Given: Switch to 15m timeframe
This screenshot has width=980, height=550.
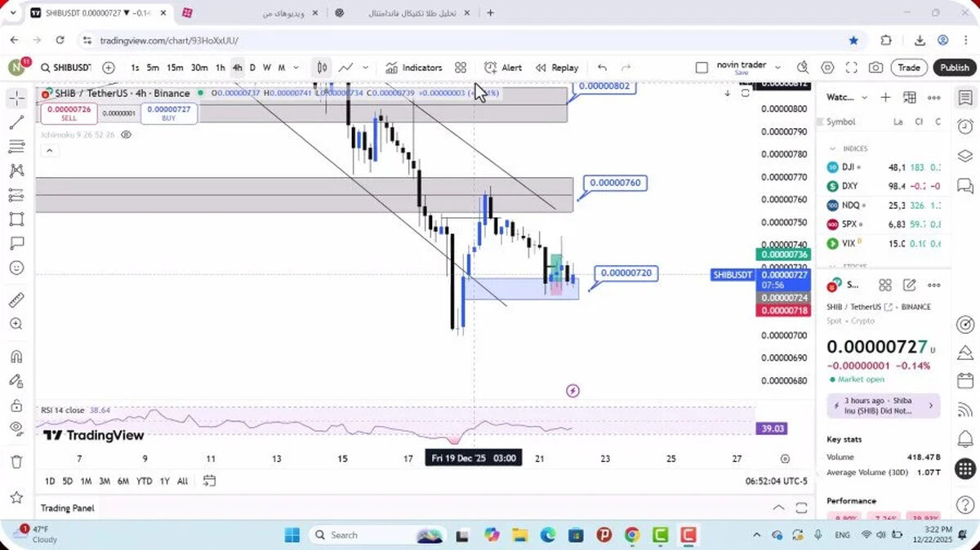Looking at the screenshot, I should coord(175,68).
